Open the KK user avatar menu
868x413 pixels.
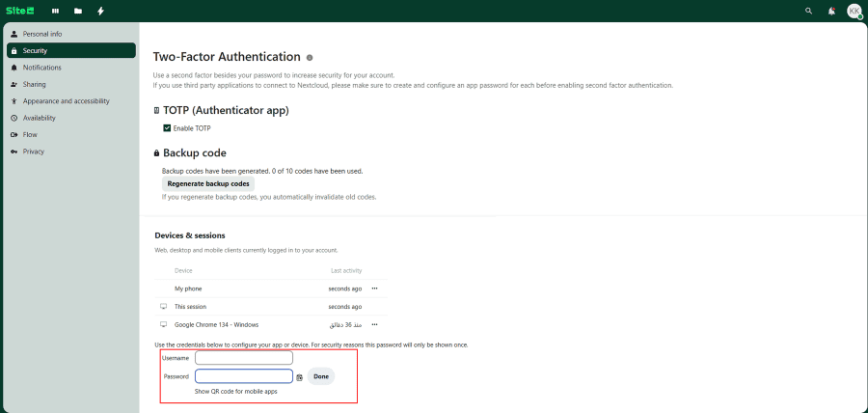click(x=854, y=11)
